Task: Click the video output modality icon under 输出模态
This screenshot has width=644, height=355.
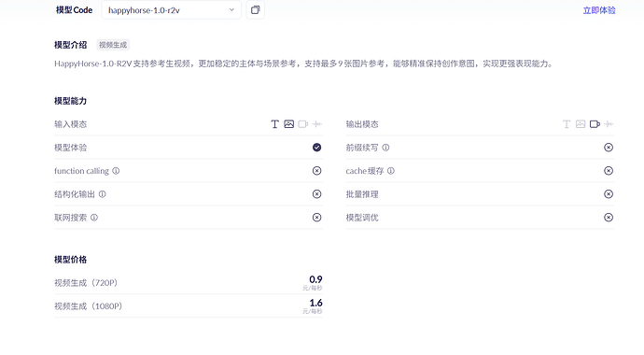Action: (595, 124)
